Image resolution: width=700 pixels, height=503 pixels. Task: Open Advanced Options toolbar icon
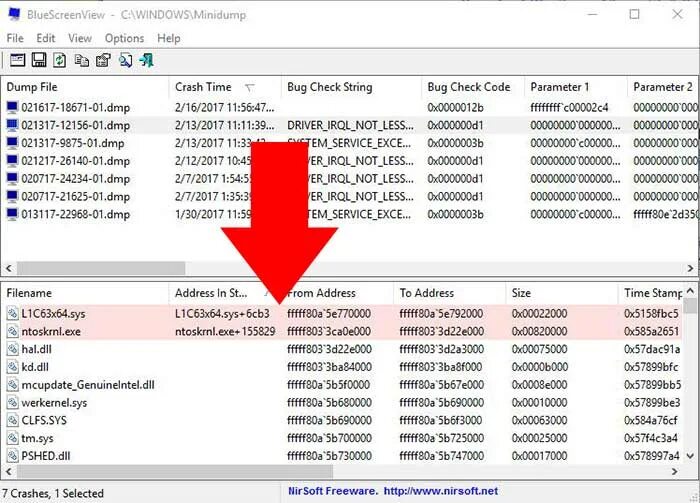click(17, 60)
